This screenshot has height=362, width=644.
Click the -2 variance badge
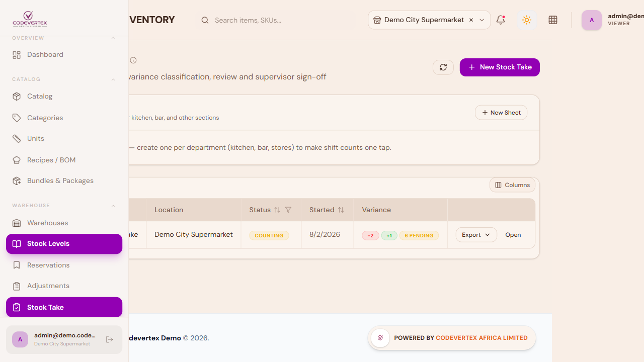pos(370,235)
